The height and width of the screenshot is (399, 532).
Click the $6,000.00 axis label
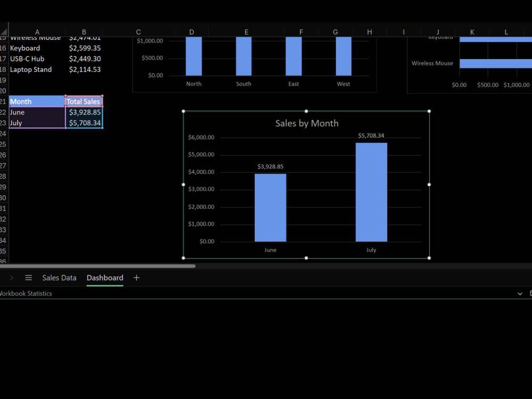click(x=201, y=137)
